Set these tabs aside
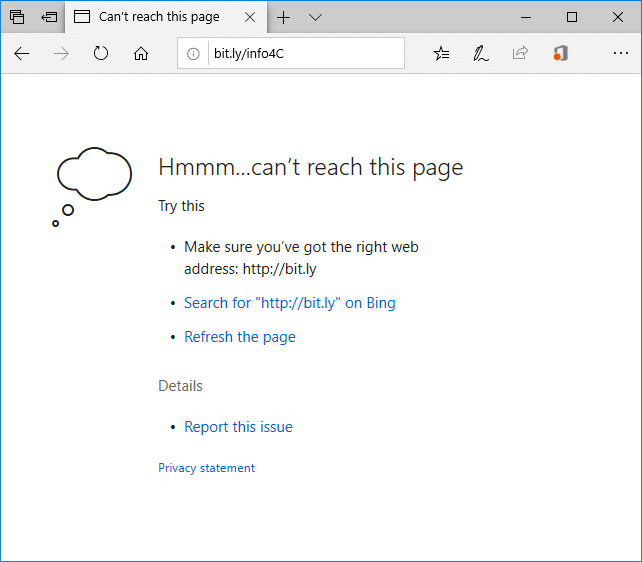Image resolution: width=642 pixels, height=562 pixels. [49, 17]
